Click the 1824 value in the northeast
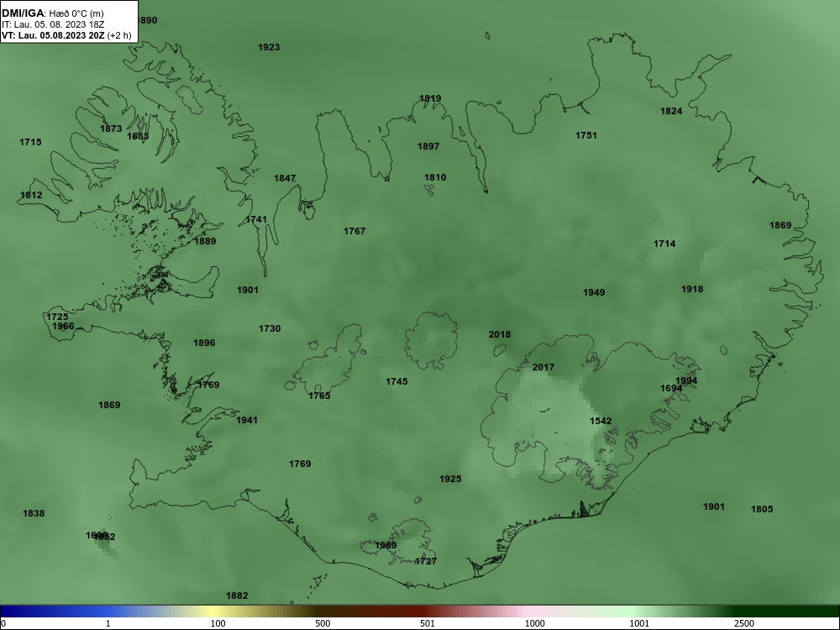This screenshot has height=630, width=840. pos(671,112)
